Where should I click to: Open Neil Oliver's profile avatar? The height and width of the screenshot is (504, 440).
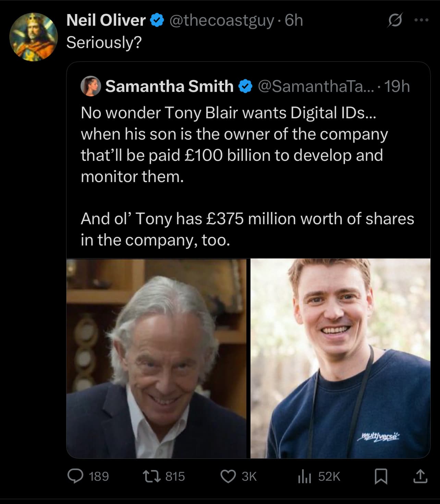[34, 37]
